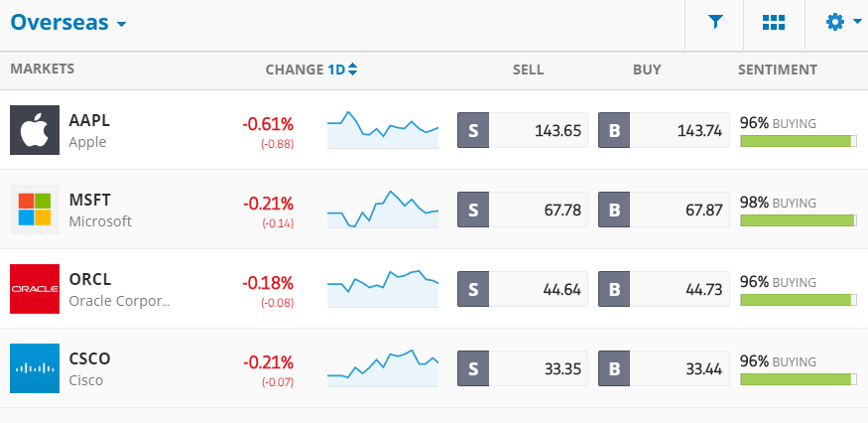Viewport: 868px width, 423px height.
Task: Change the 1D period selector
Action: [x=342, y=70]
